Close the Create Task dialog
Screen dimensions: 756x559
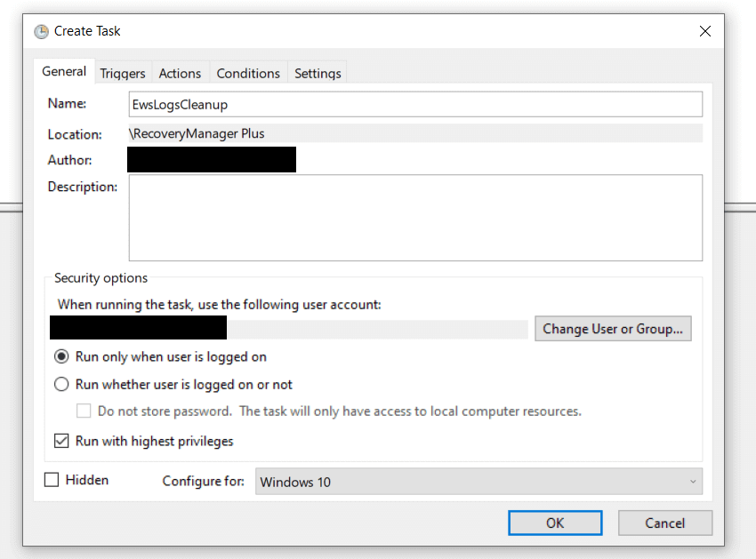pyautogui.click(x=705, y=30)
